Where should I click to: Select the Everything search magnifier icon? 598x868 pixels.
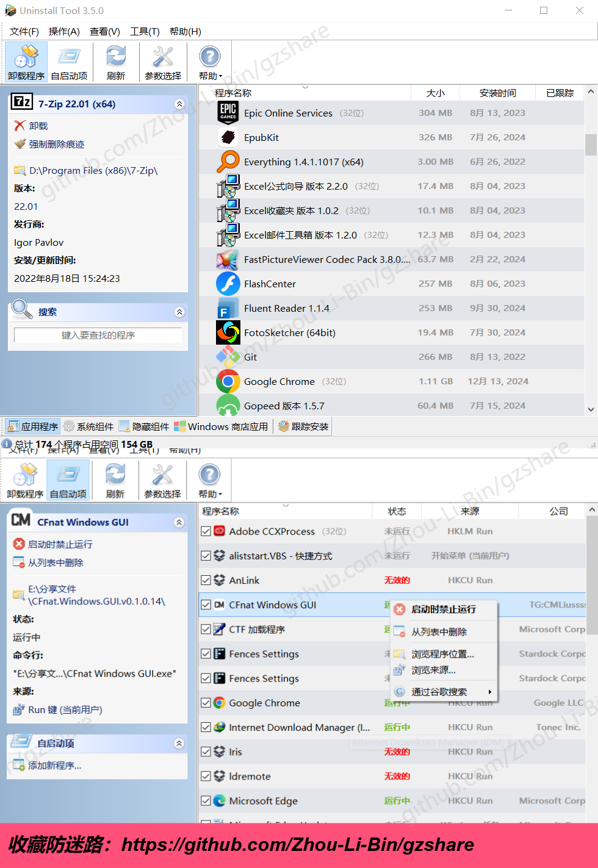point(228,162)
